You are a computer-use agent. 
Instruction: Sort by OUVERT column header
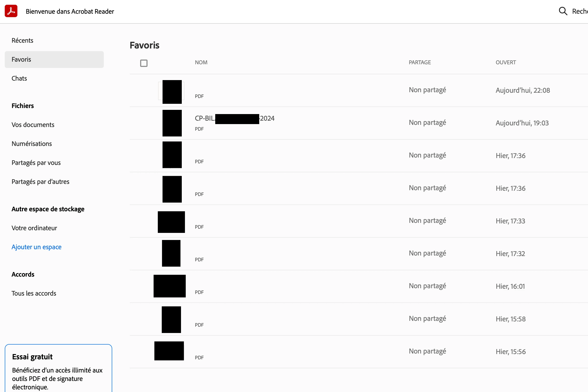(506, 62)
